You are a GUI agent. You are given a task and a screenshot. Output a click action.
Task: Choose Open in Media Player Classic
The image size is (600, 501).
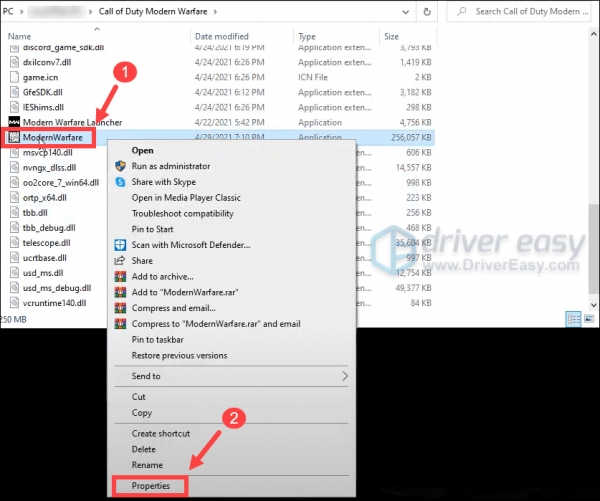186,197
